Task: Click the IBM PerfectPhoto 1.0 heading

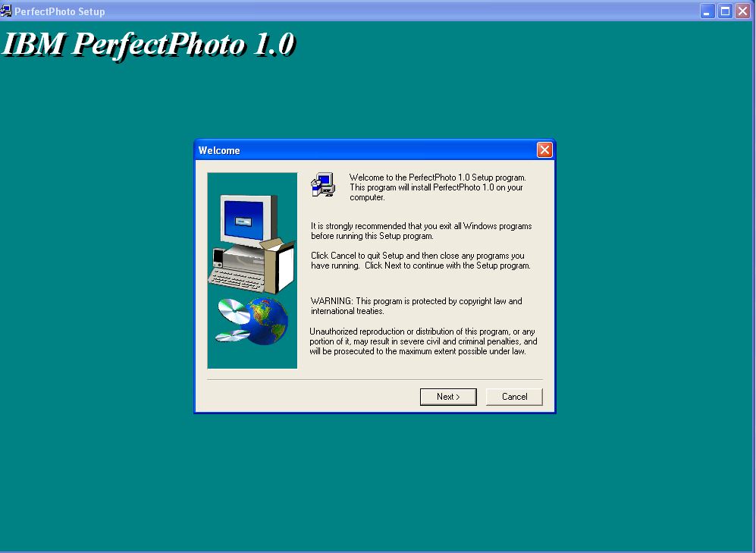Action: 149,45
